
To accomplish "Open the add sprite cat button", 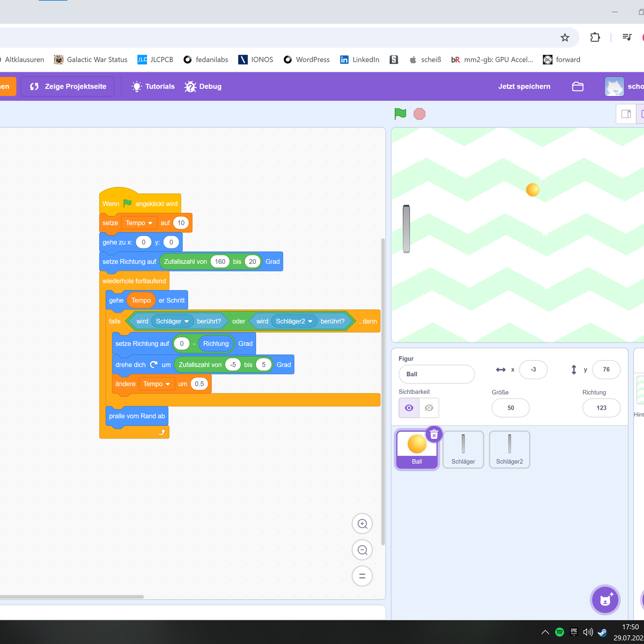I will click(605, 600).
